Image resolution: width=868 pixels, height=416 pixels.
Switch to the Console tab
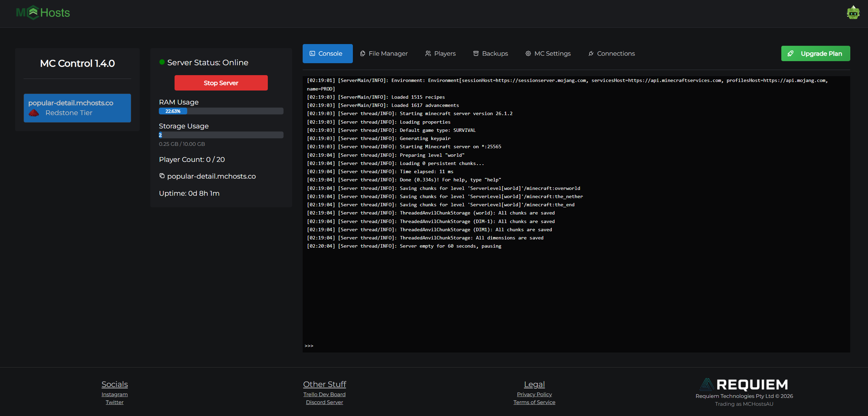click(x=327, y=54)
